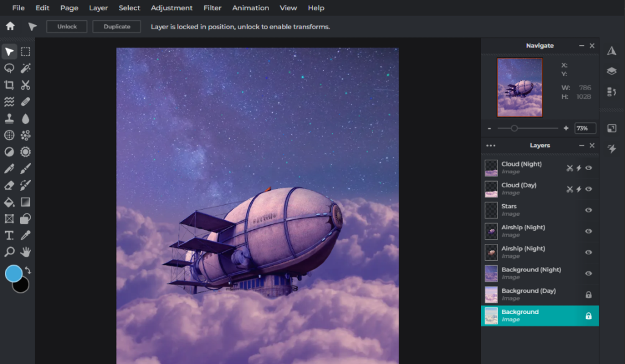Select the Type tool
Viewport: 625px width, 364px height.
[x=9, y=235]
